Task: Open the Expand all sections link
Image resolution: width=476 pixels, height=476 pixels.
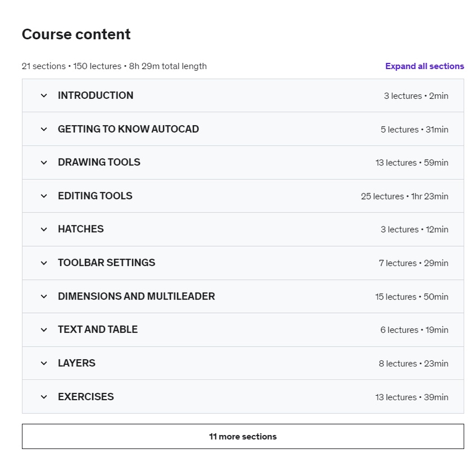Action: 424,66
